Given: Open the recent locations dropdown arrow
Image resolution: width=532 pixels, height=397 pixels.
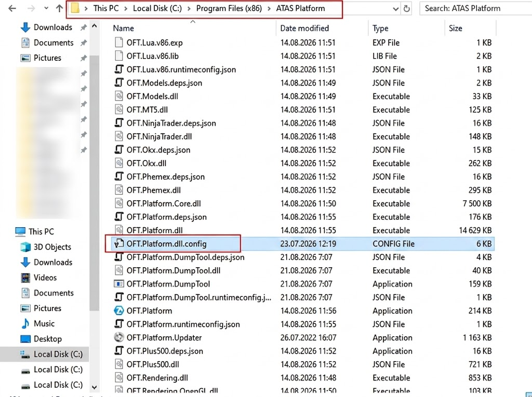Looking at the screenshot, I should (x=46, y=8).
